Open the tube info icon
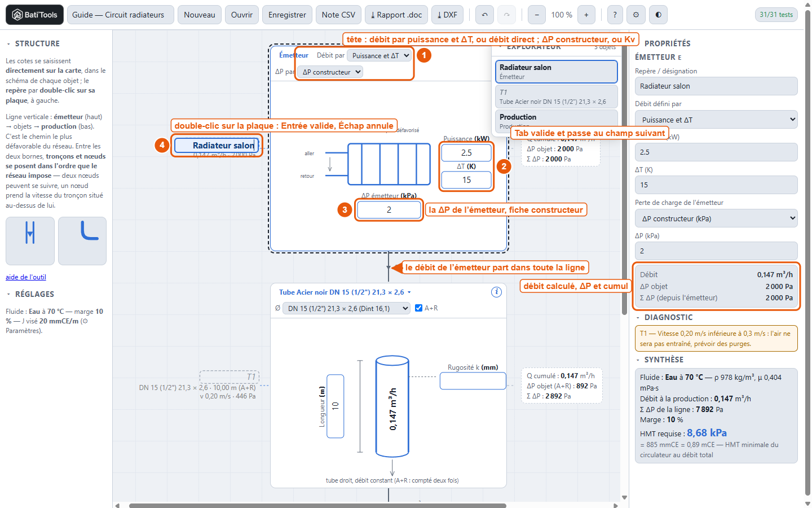 (x=496, y=292)
